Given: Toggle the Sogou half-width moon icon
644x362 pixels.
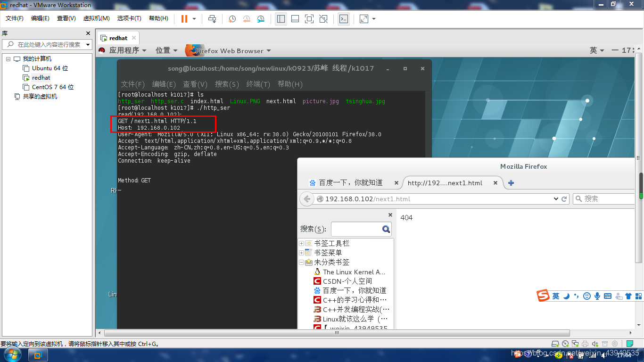Looking at the screenshot, I should click(566, 296).
